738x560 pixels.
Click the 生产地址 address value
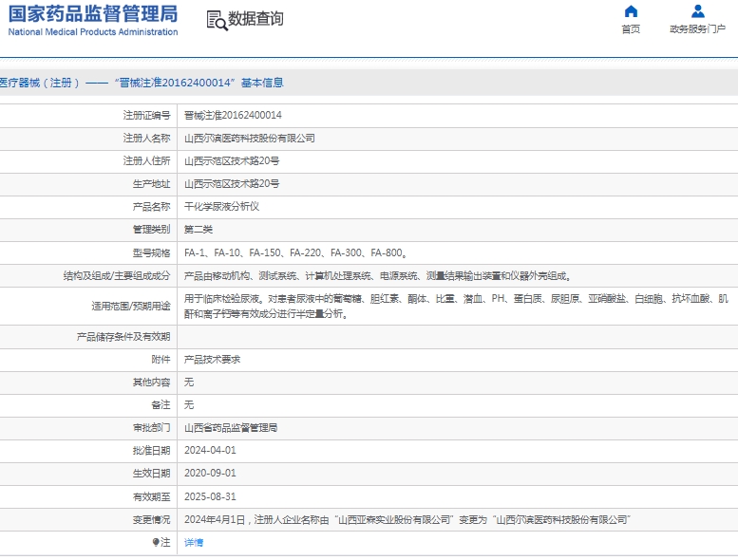pyautogui.click(x=232, y=184)
